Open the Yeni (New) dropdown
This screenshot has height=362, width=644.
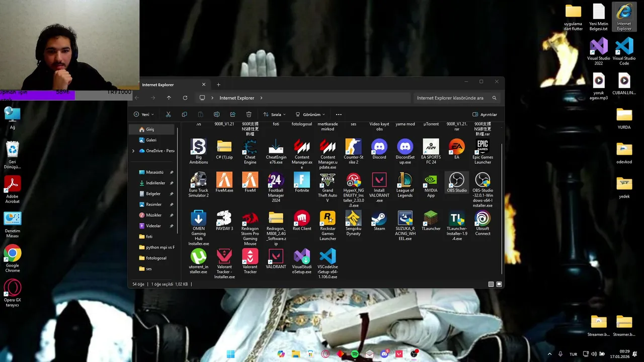[144, 115]
